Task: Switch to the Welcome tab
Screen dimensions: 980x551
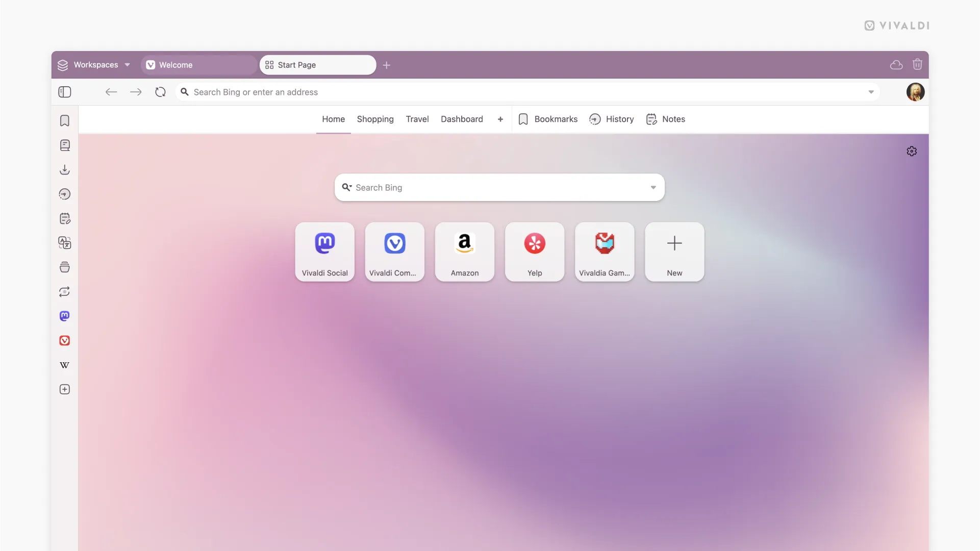Action: [199, 65]
